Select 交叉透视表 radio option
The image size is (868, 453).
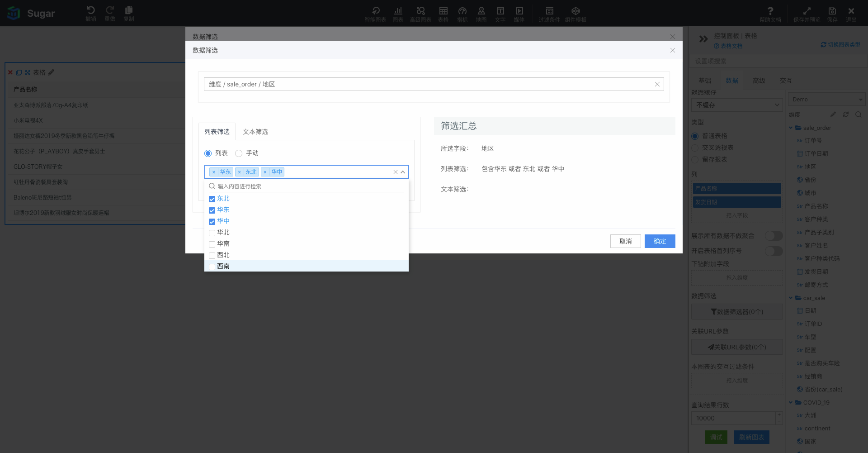pos(695,148)
